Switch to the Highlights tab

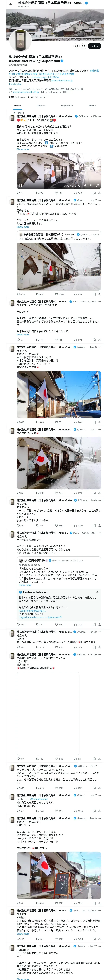click(67, 106)
